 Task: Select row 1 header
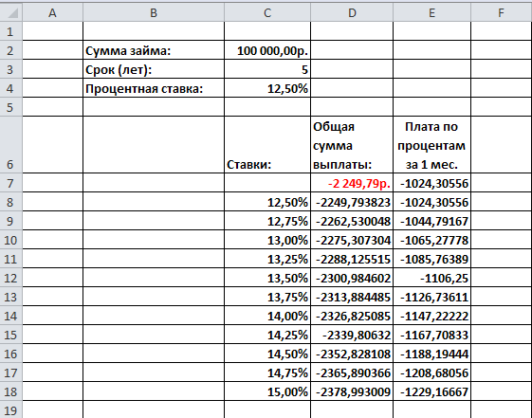pyautogui.click(x=11, y=31)
